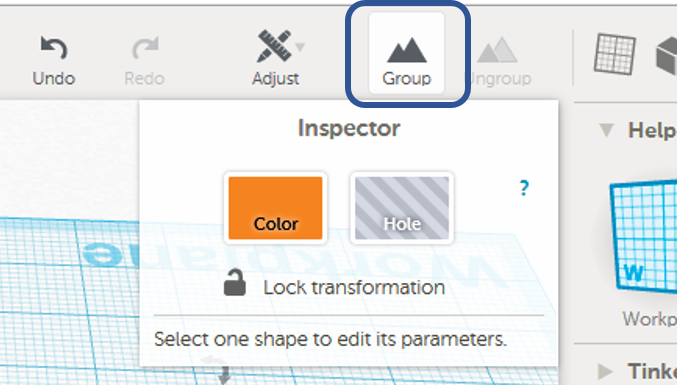Select the Adjust ruler-and-pencil tool
The height and width of the screenshot is (385, 677).
coord(274,46)
